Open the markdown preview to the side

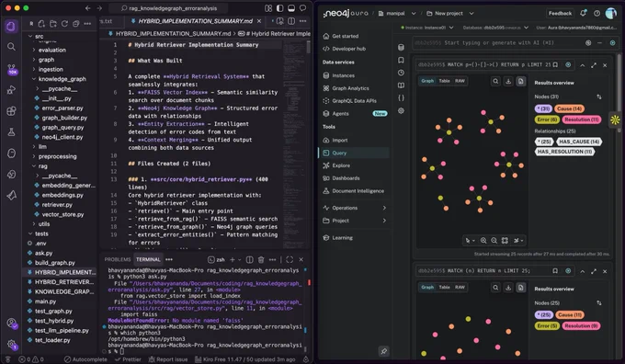[x=280, y=21]
